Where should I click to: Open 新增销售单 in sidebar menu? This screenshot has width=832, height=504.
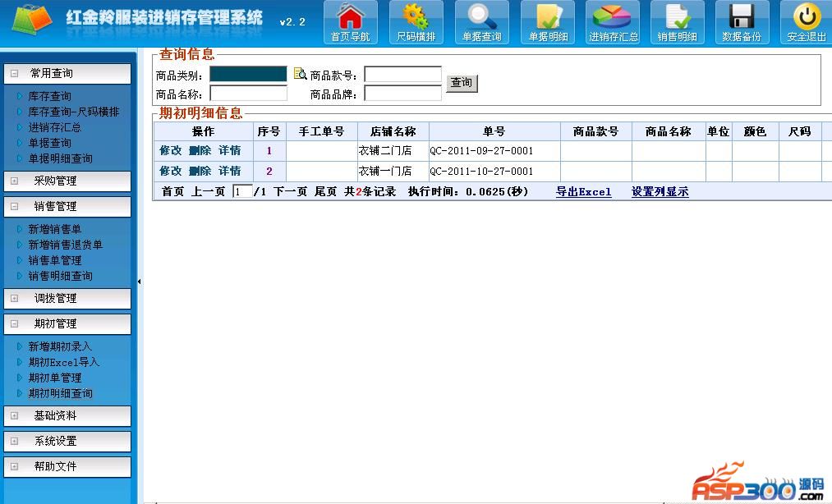(54, 229)
